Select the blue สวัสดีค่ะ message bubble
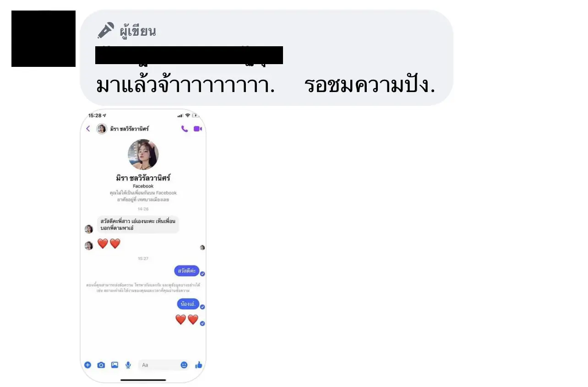This screenshot has width=588, height=387. click(x=187, y=271)
